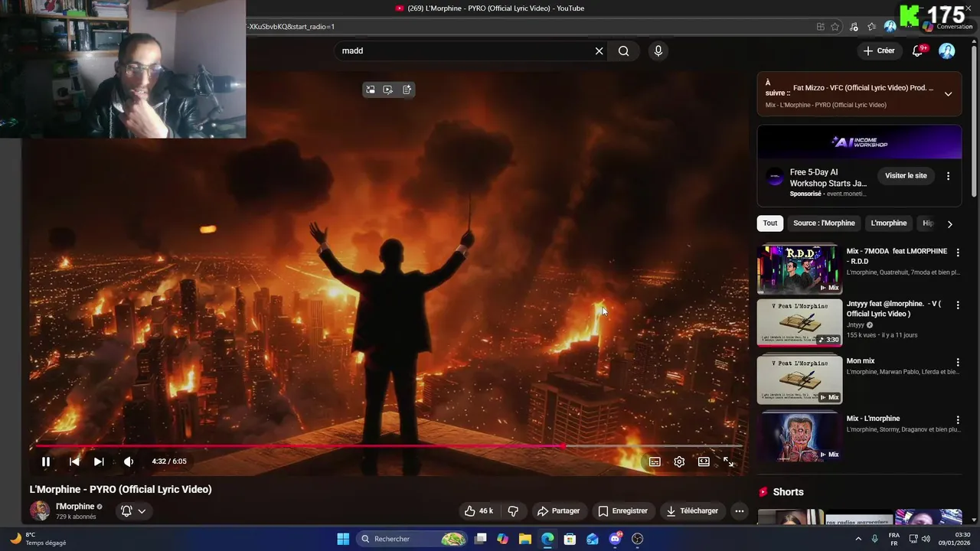Click the Télécharger button
The height and width of the screenshot is (551, 980).
[x=692, y=510]
